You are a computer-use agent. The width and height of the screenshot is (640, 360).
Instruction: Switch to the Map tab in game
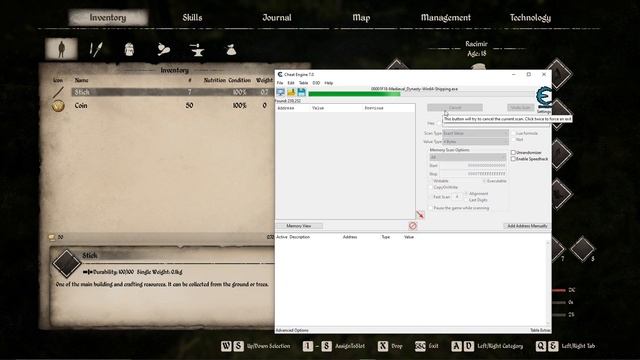point(361,18)
